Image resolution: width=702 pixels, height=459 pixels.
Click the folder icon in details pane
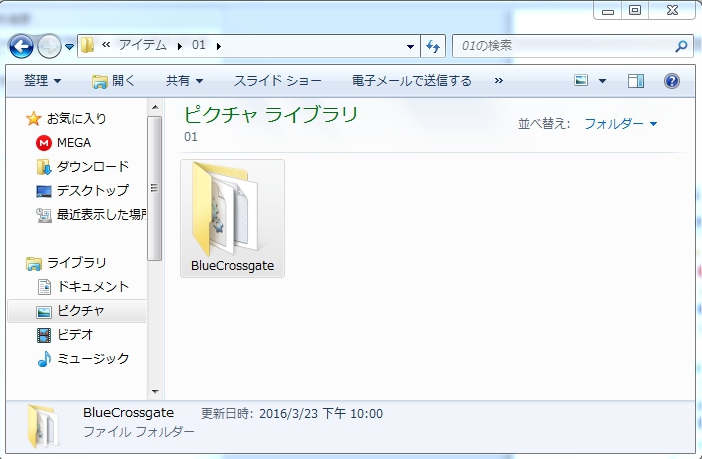click(x=41, y=426)
